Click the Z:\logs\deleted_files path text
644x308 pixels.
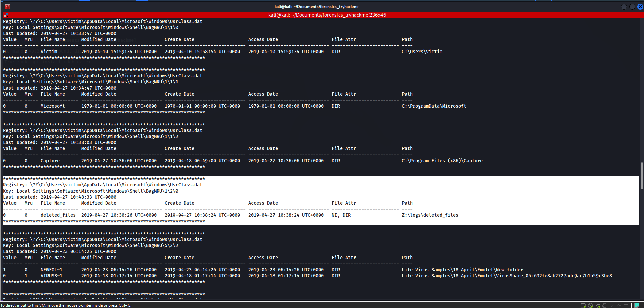(430, 215)
